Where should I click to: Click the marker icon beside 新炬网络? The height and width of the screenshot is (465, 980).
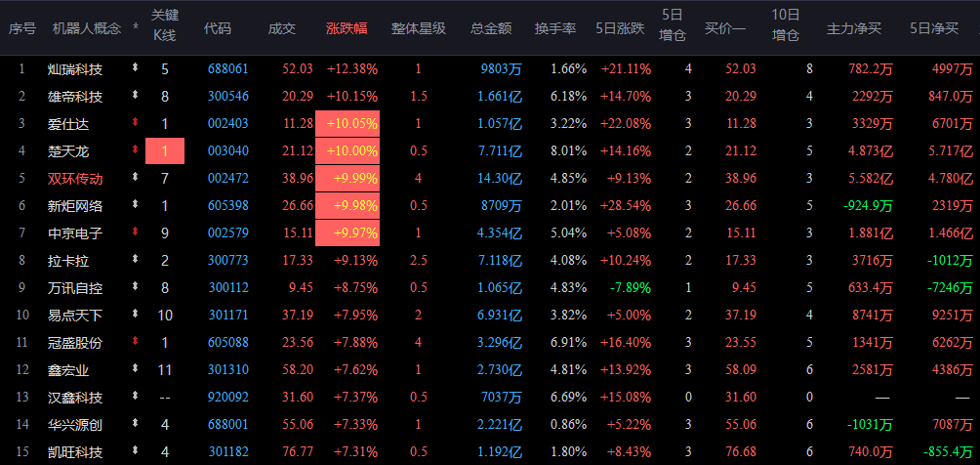coord(135,205)
